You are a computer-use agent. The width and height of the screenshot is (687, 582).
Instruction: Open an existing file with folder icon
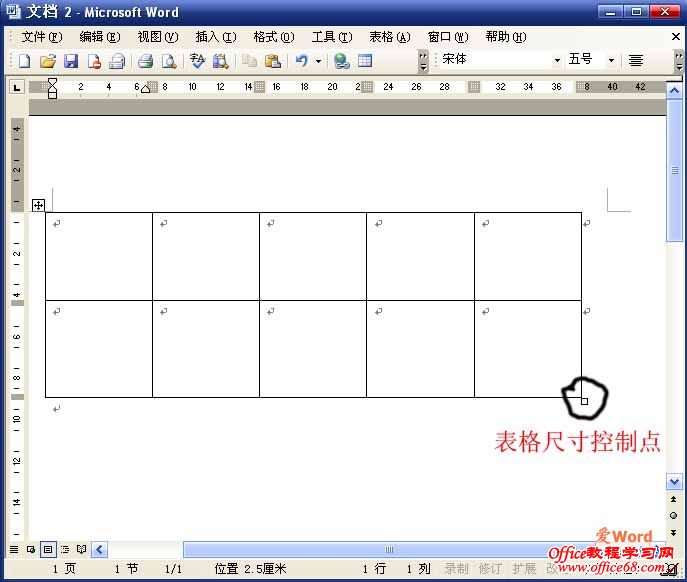(x=48, y=61)
